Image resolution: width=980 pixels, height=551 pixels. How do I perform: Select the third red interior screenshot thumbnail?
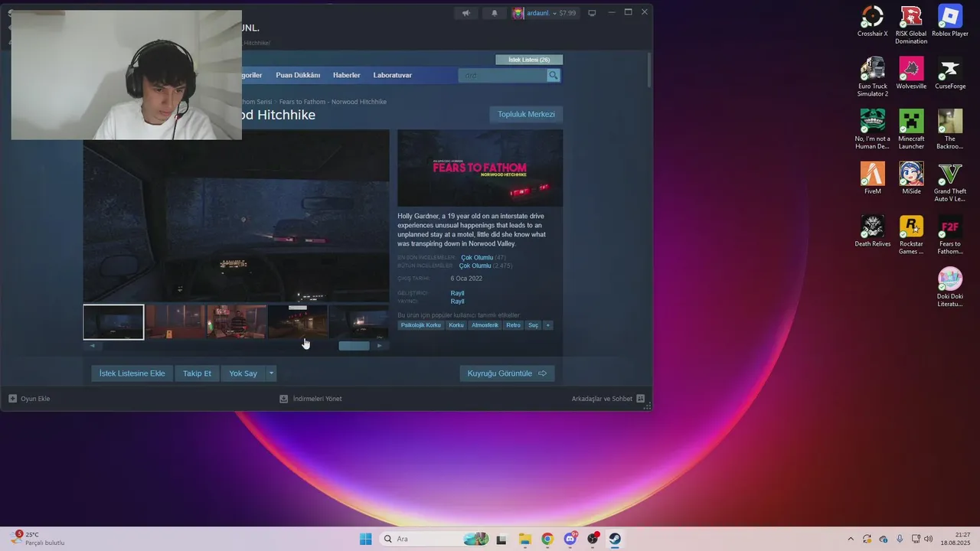coord(237,322)
